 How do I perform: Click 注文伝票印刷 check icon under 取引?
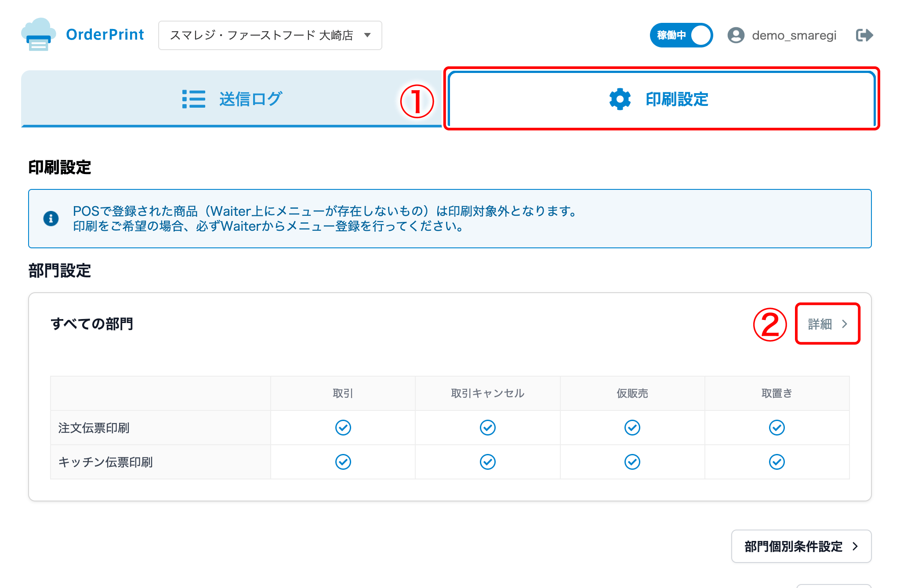pyautogui.click(x=343, y=428)
